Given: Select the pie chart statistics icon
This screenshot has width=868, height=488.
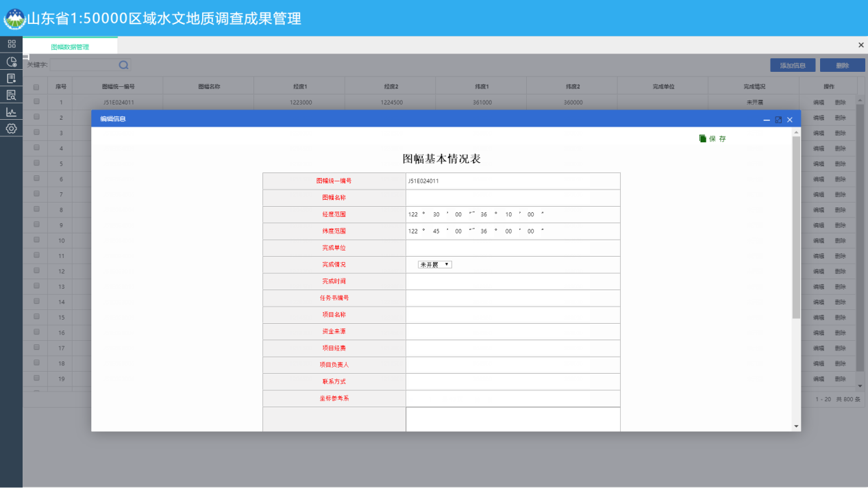Looking at the screenshot, I should [x=11, y=62].
